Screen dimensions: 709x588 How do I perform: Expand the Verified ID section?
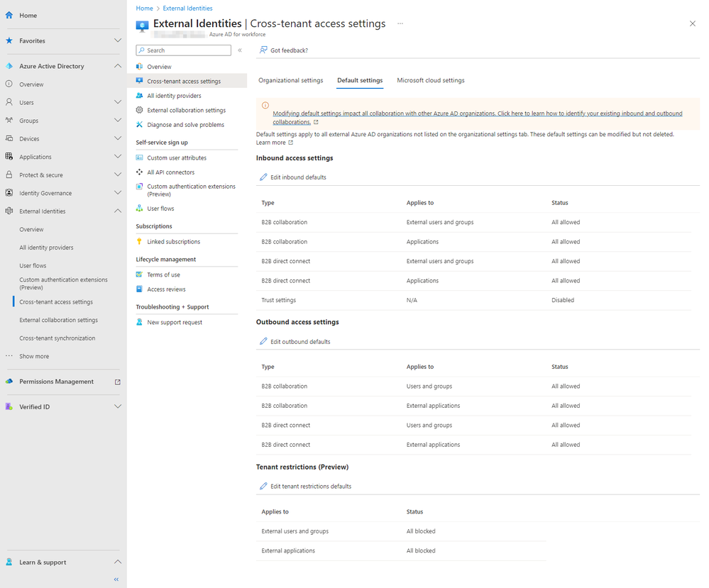118,406
